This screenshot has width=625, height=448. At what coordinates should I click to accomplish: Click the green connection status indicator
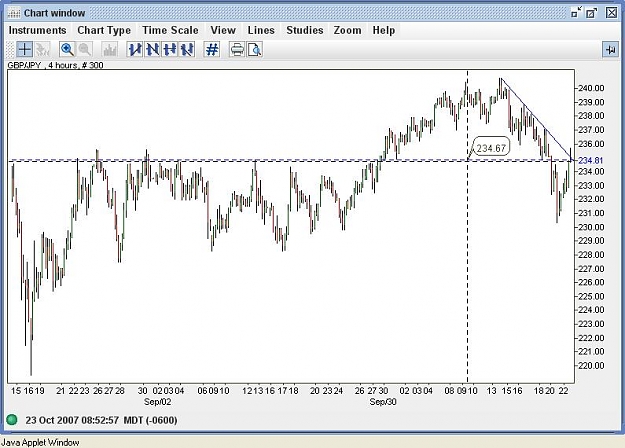tap(12, 420)
